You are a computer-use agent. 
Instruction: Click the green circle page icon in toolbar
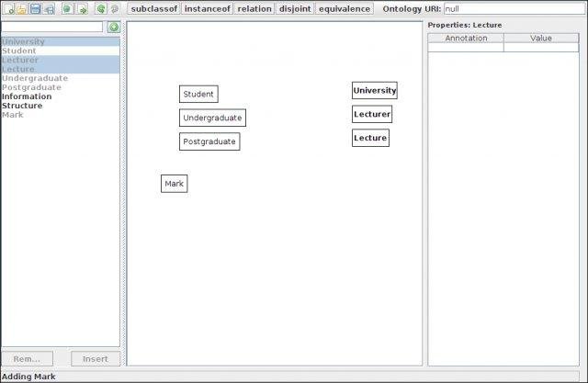coord(67,8)
